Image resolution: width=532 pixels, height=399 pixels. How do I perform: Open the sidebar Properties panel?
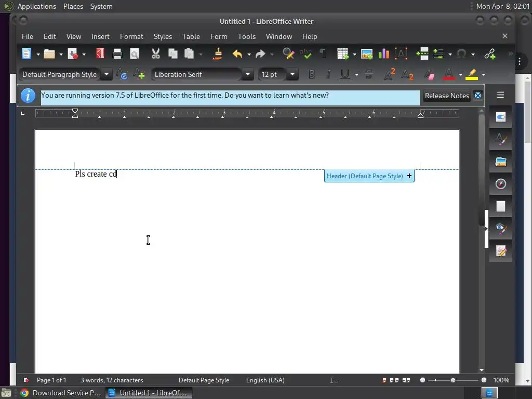(x=500, y=117)
